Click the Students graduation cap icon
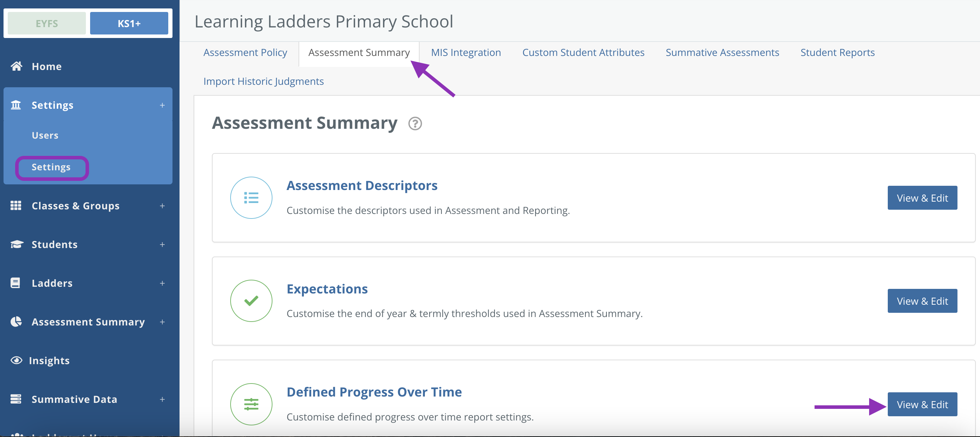 (17, 244)
